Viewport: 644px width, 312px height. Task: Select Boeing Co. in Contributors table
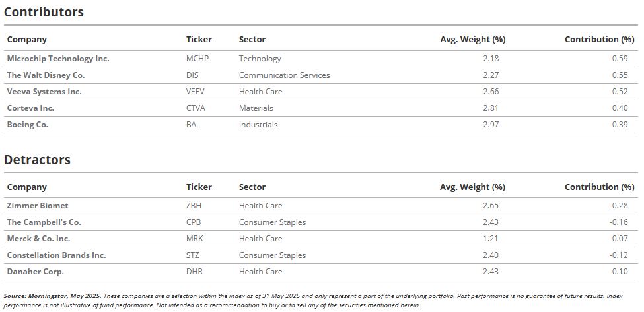[x=28, y=125]
